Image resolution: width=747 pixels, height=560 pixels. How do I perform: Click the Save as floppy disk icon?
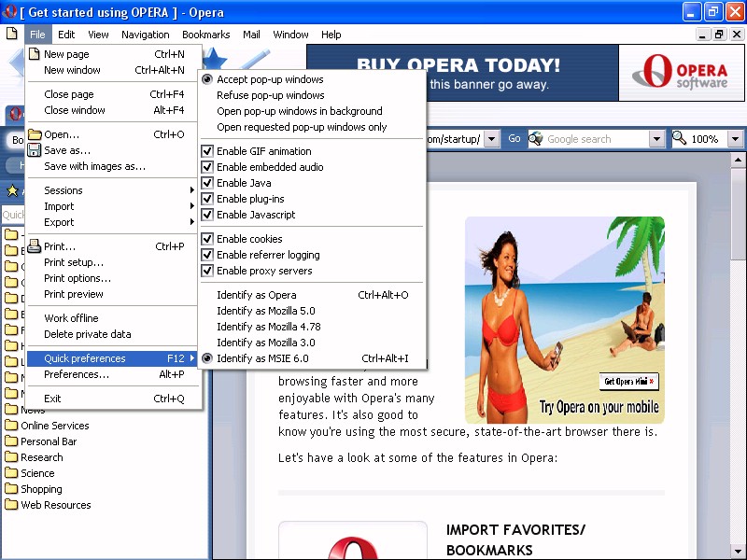coord(35,150)
